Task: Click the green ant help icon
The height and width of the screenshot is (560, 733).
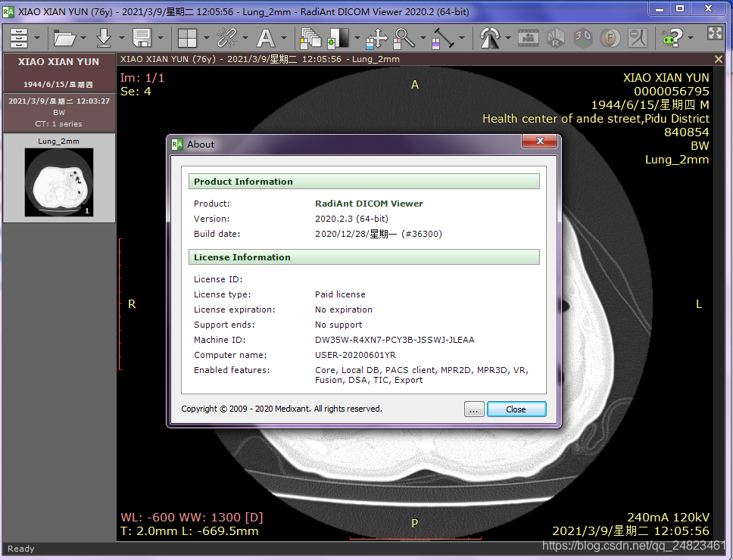Action: coord(672,38)
